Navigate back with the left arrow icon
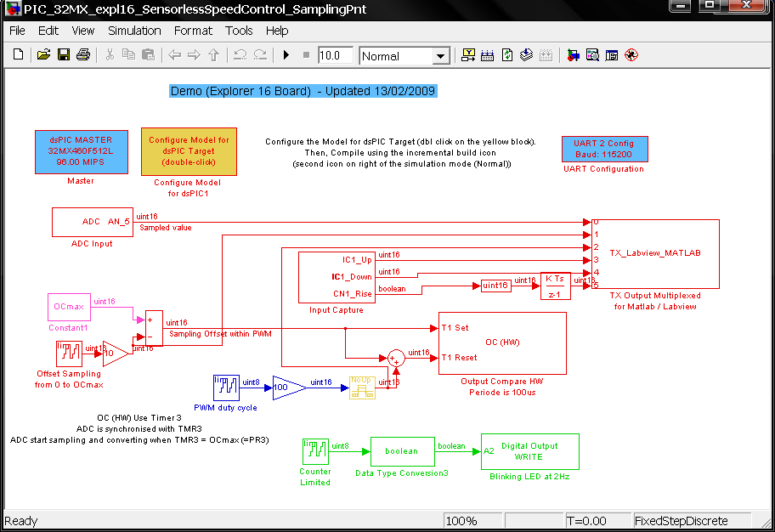Screen dimensions: 775x532 (174, 55)
